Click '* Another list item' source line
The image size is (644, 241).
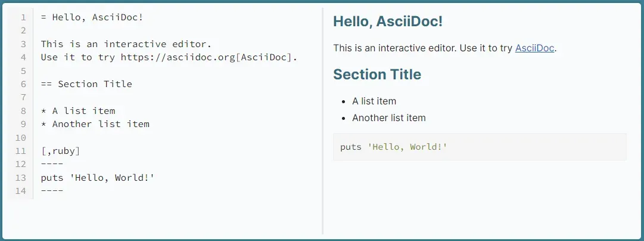point(95,124)
